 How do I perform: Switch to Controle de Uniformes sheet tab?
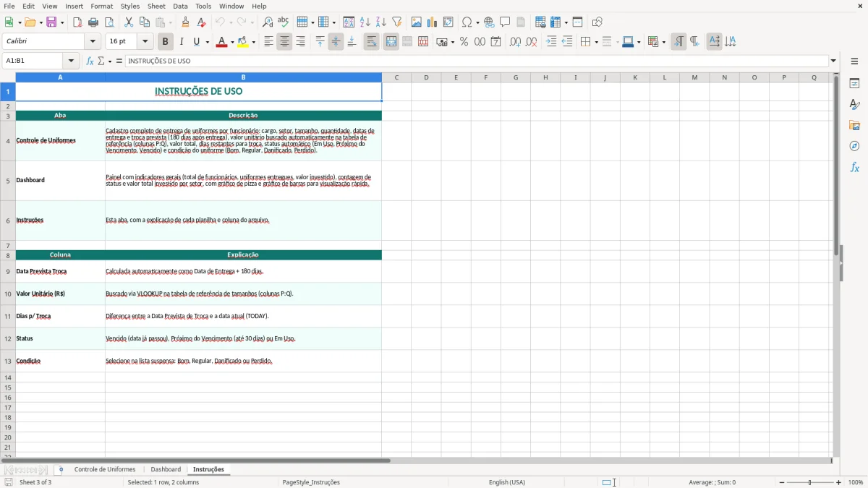click(x=105, y=470)
